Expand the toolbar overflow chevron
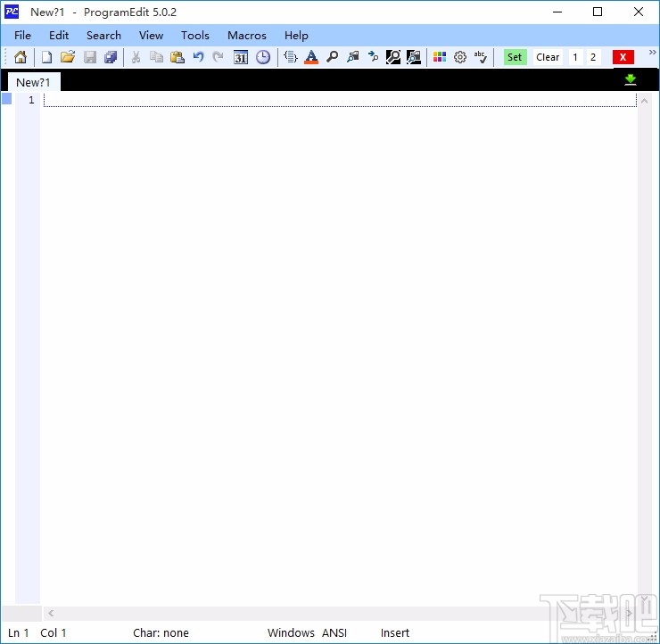The height and width of the screenshot is (644, 660). click(653, 53)
